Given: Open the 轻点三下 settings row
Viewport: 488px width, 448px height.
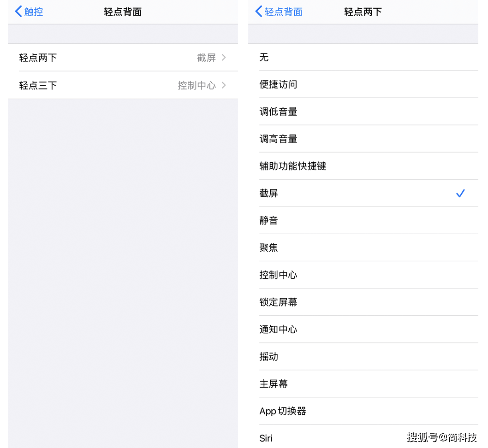Looking at the screenshot, I should pyautogui.click(x=123, y=85).
